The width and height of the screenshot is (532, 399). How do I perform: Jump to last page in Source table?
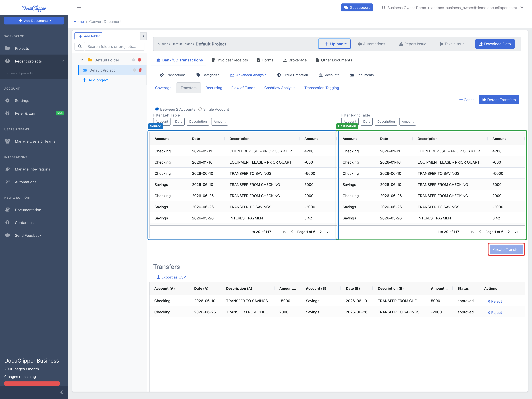pyautogui.click(x=328, y=232)
